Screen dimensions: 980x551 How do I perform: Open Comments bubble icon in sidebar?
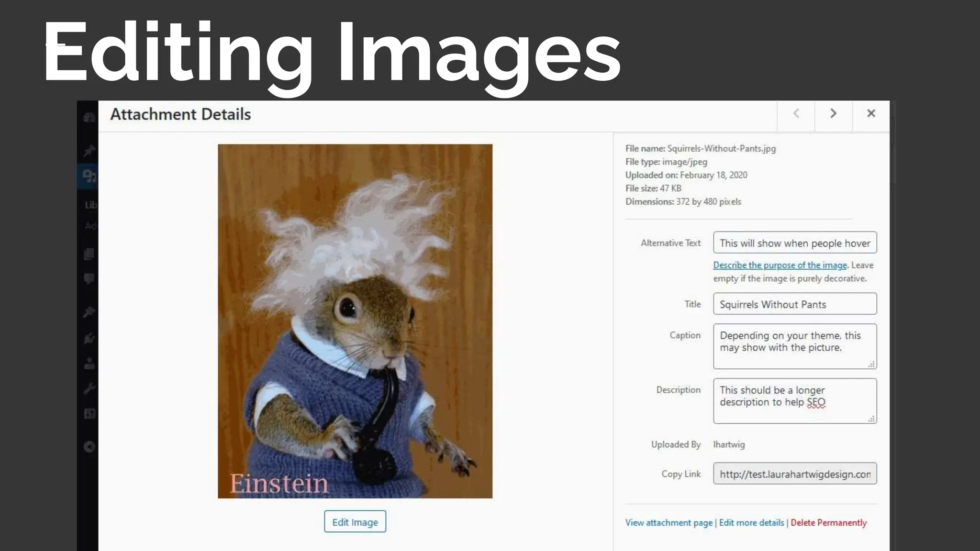[x=89, y=279]
